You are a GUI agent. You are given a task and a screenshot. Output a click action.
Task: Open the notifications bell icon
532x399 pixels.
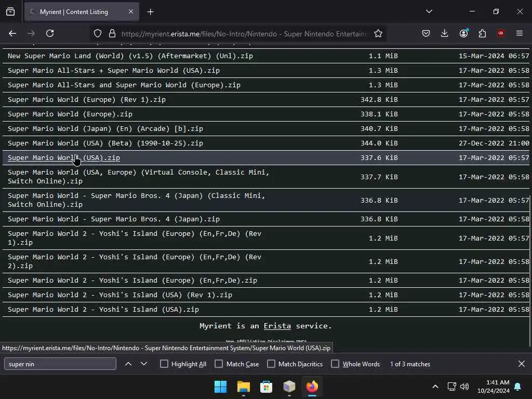(518, 387)
